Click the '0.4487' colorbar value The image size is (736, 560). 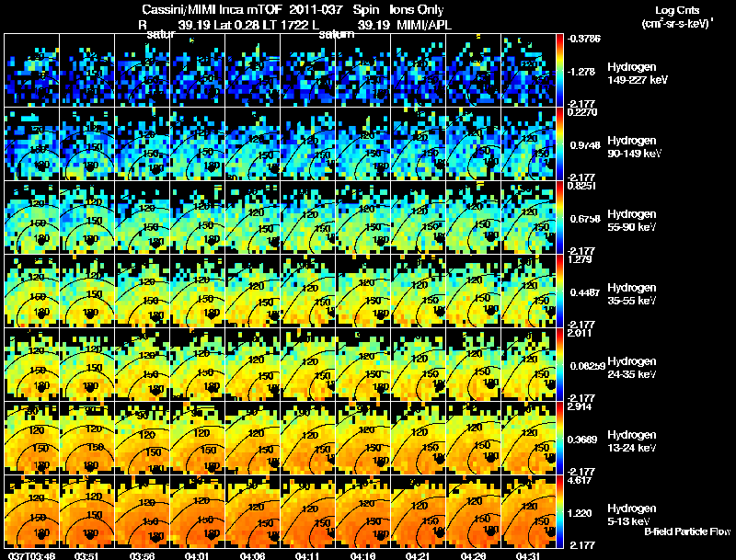585,292
